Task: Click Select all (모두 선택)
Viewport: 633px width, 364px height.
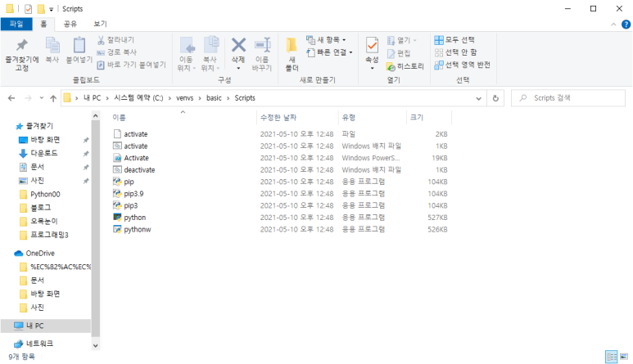Action: coord(454,40)
